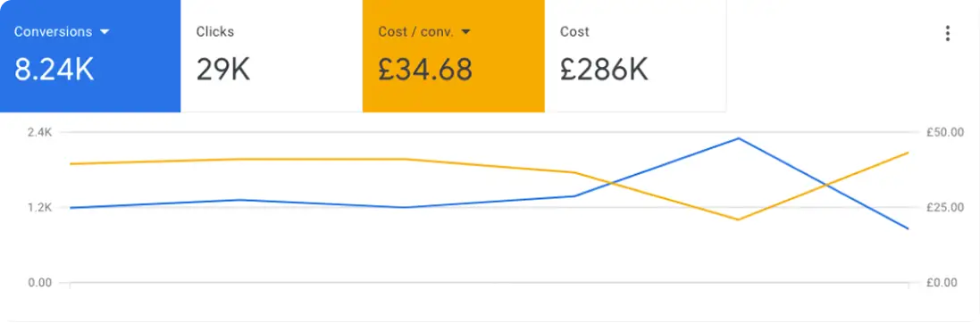Click the yellow line's final end point
This screenshot has width=980, height=323.
tap(908, 153)
